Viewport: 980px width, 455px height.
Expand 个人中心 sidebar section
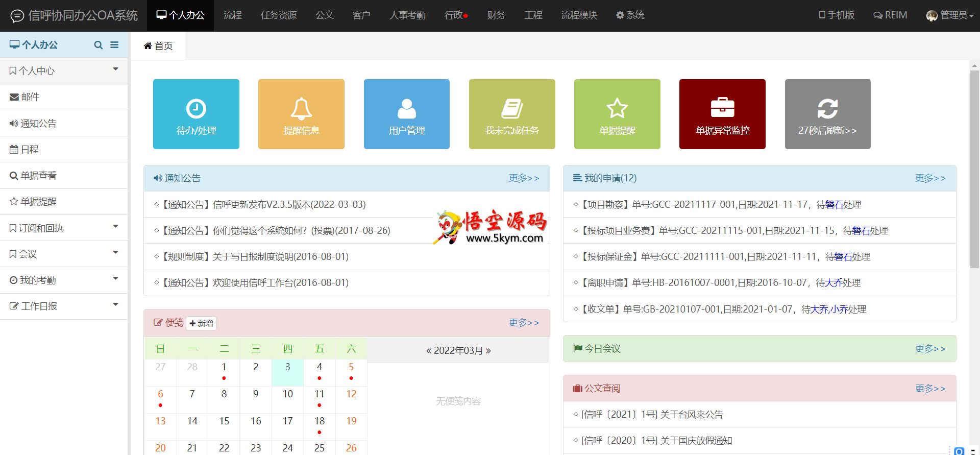(64, 70)
